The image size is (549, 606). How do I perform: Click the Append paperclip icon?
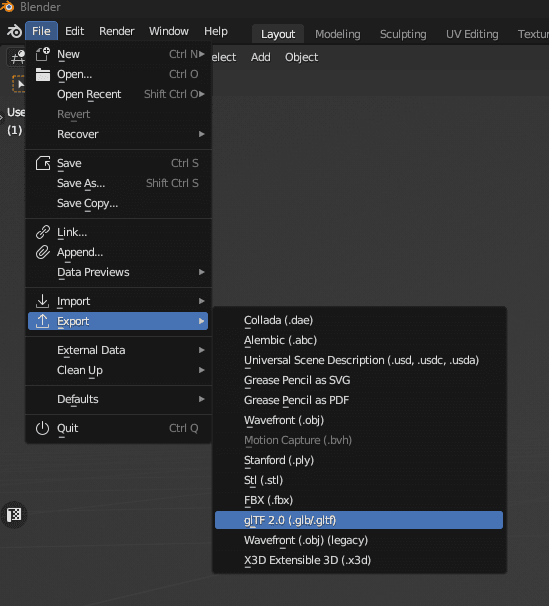(x=42, y=252)
